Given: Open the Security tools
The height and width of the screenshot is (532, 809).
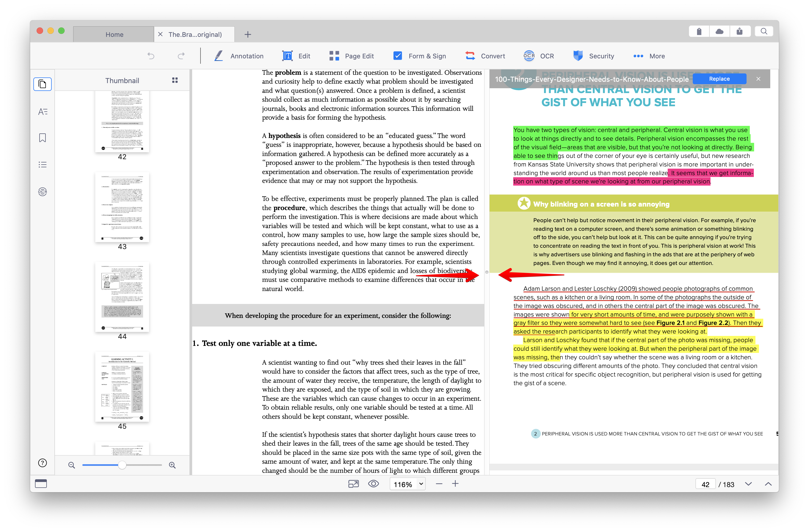Looking at the screenshot, I should (x=593, y=56).
